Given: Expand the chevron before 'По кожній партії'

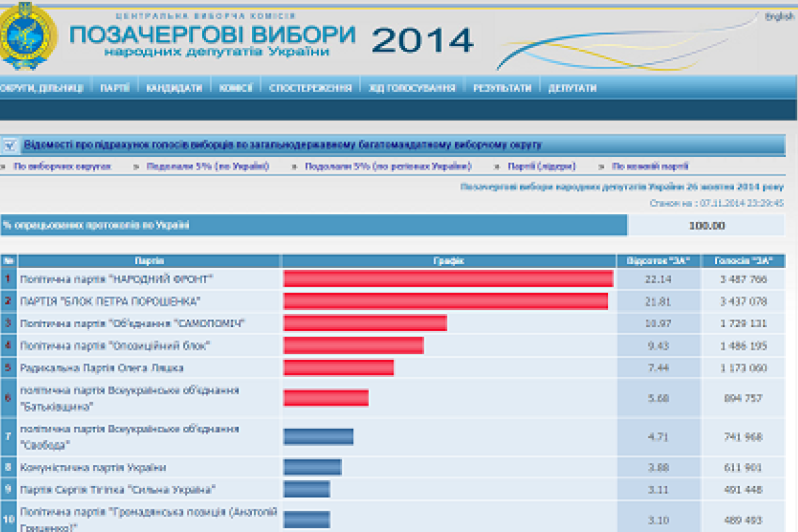Looking at the screenshot, I should [x=601, y=166].
